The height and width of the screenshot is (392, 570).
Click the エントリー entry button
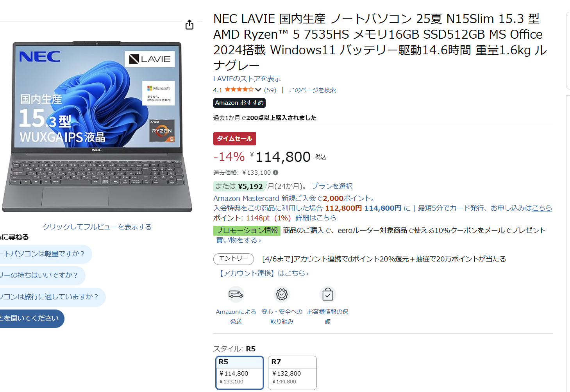234,259
